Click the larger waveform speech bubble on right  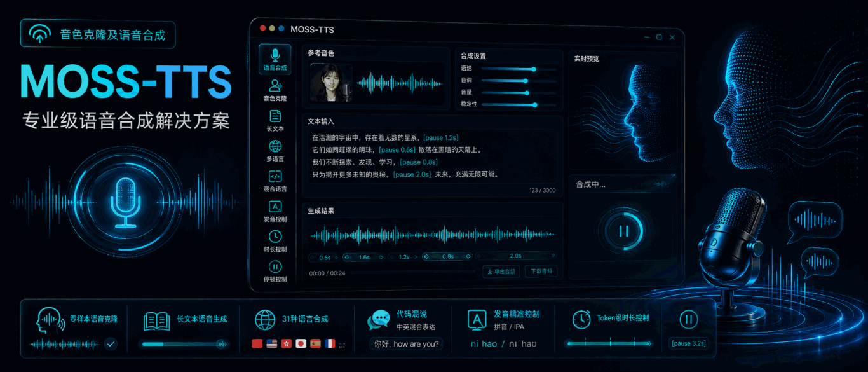(x=816, y=221)
